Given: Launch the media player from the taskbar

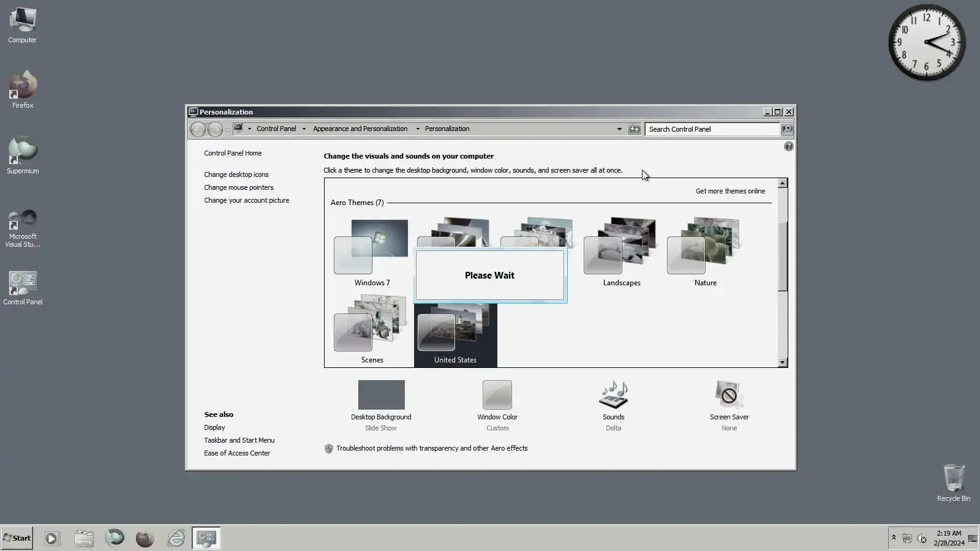Looking at the screenshot, I should (52, 539).
